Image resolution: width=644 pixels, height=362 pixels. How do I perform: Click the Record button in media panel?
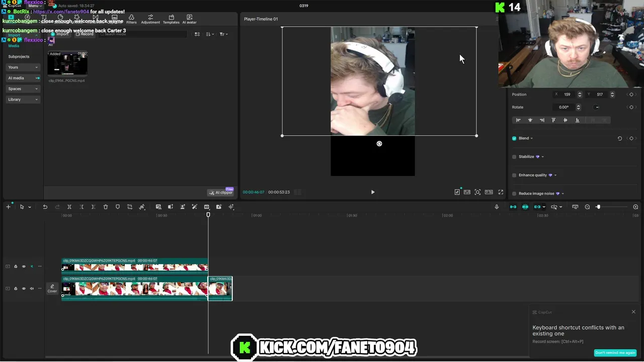(85, 34)
